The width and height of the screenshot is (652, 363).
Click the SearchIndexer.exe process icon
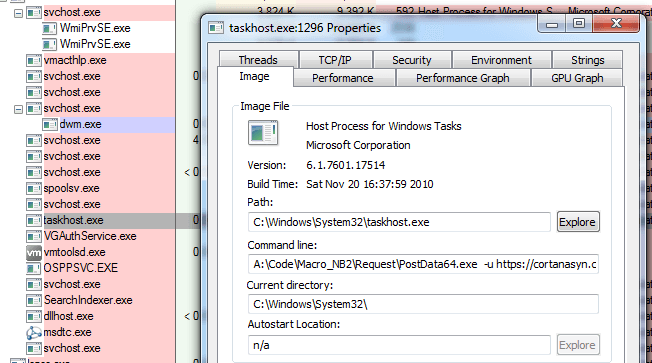34,300
